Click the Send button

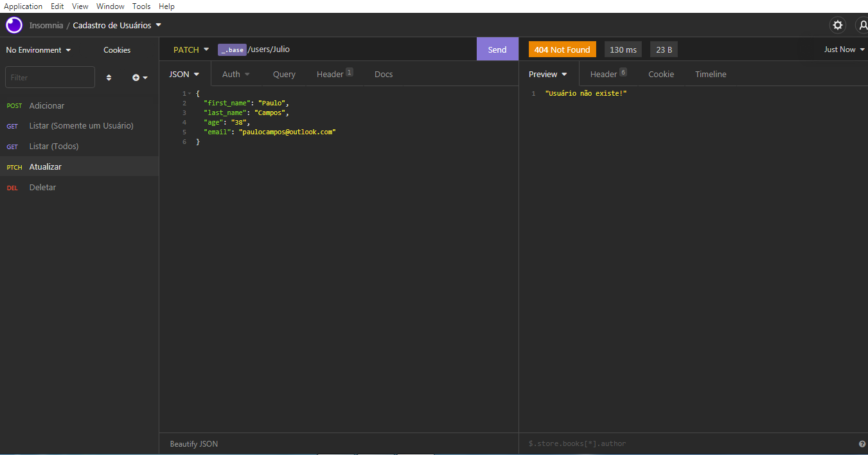tap(497, 49)
